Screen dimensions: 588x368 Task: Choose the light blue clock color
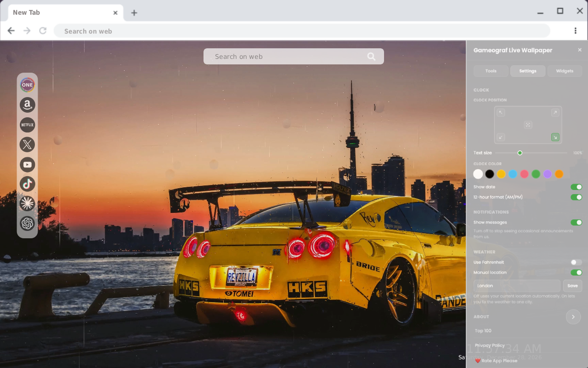513,174
